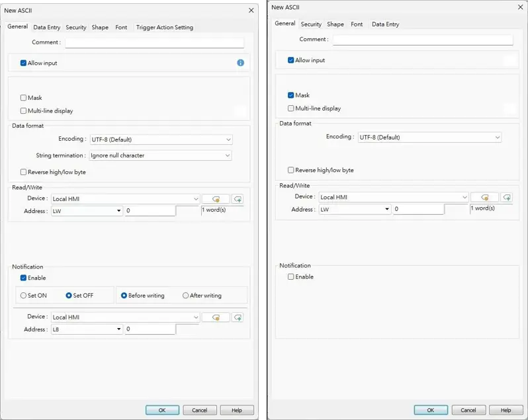Open Font tab in left dialog
The height and width of the screenshot is (420, 528).
point(121,27)
